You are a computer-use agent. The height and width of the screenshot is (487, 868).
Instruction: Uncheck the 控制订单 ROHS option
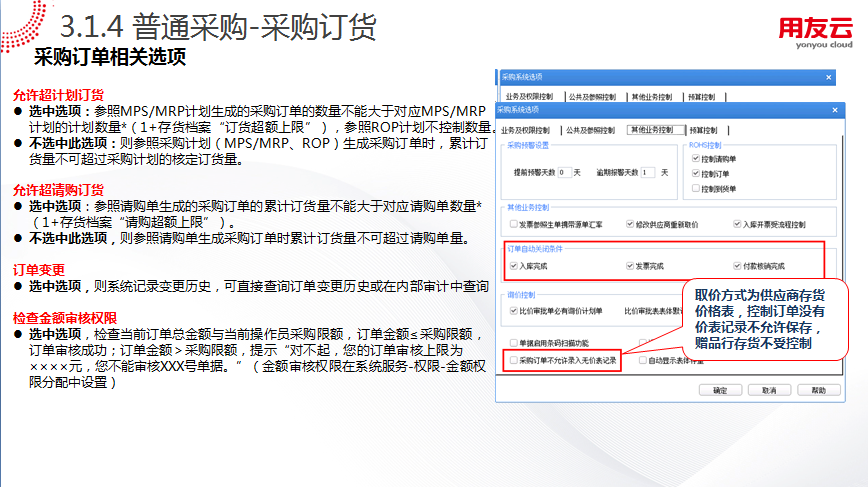coord(695,173)
